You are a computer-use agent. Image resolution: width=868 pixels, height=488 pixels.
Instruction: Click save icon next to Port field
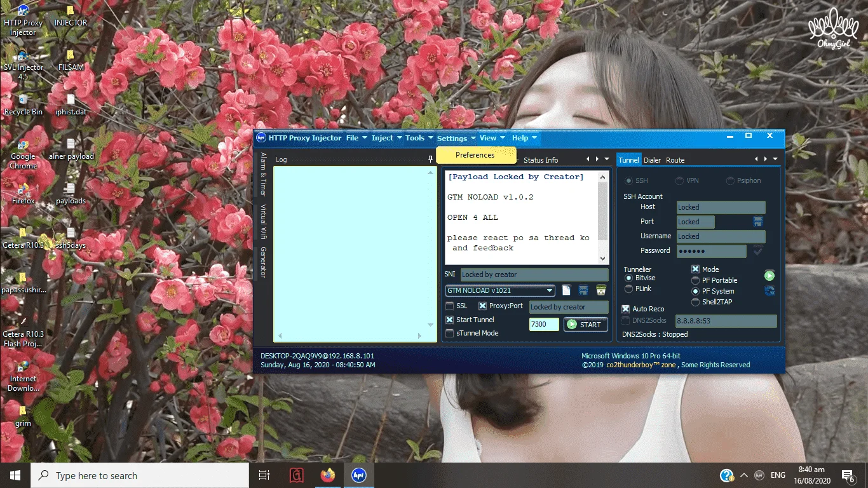tap(757, 222)
